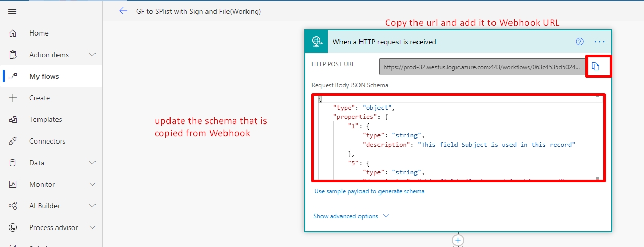Open help for the HTTP trigger
The image size is (644, 247).
click(580, 42)
